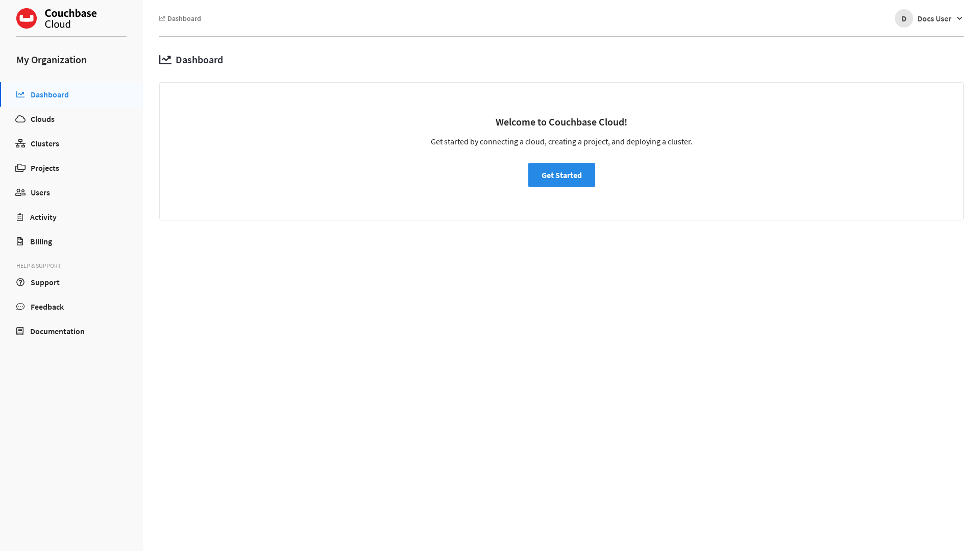Click the Couchbase Cloud logo icon
Viewport: 980px width, 551px height.
[x=27, y=18]
